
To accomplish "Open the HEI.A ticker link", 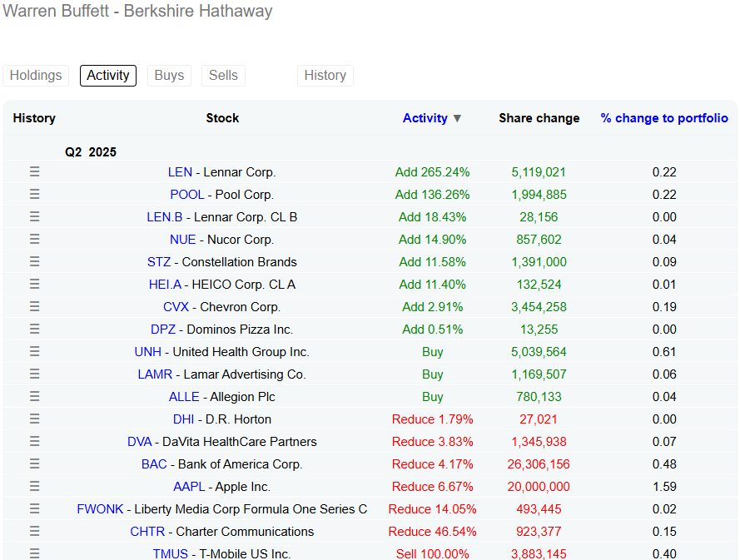I will pyautogui.click(x=165, y=285).
